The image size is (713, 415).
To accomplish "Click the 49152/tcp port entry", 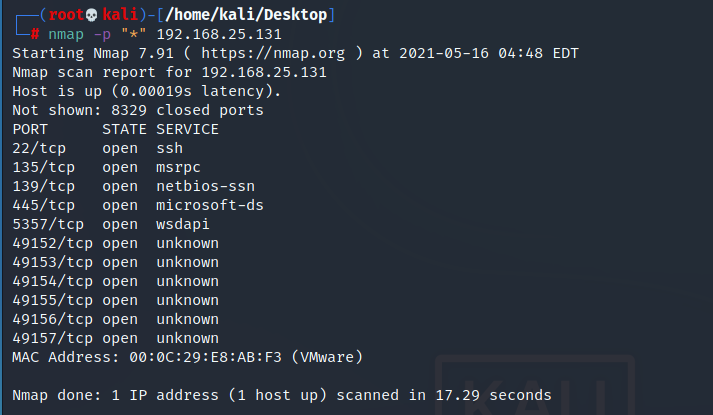I will pyautogui.click(x=52, y=244).
